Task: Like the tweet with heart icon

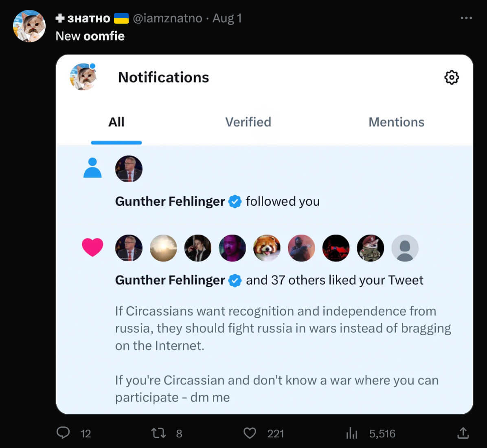Action: tap(250, 433)
